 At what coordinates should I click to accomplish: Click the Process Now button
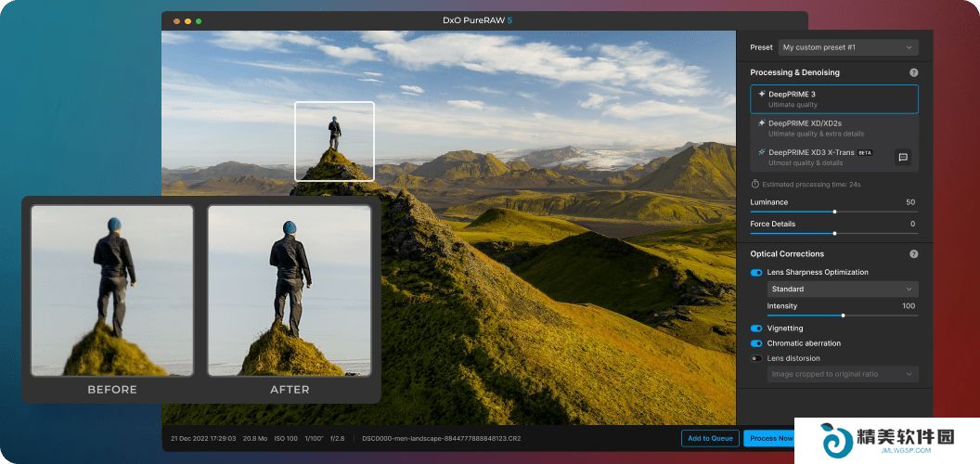coord(771,438)
